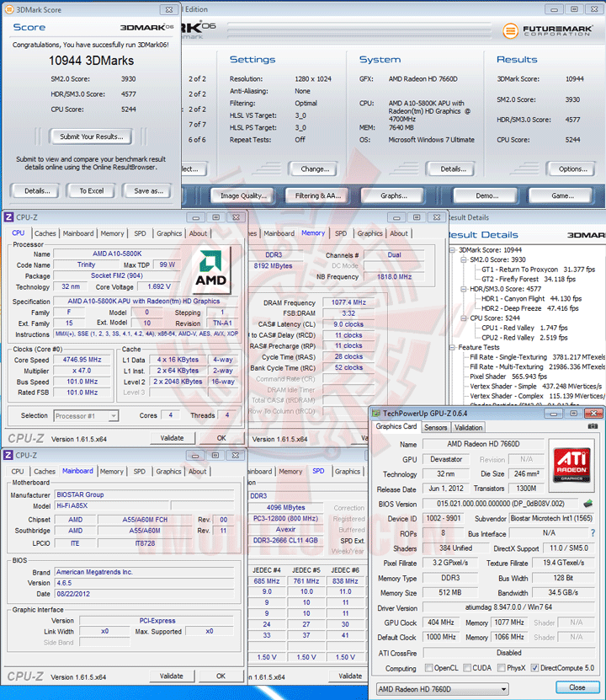The height and width of the screenshot is (700, 606).
Task: Select Fill Rate - Single-Texturing row
Action: point(537,356)
